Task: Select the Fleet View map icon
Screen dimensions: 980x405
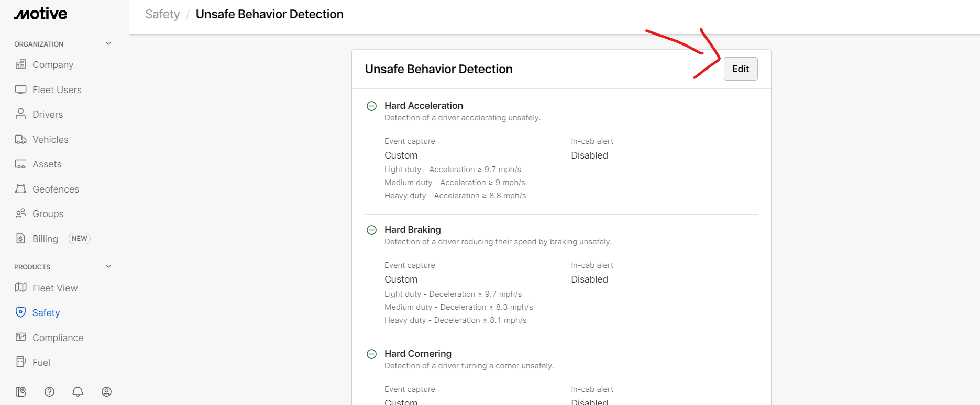Action: click(20, 288)
